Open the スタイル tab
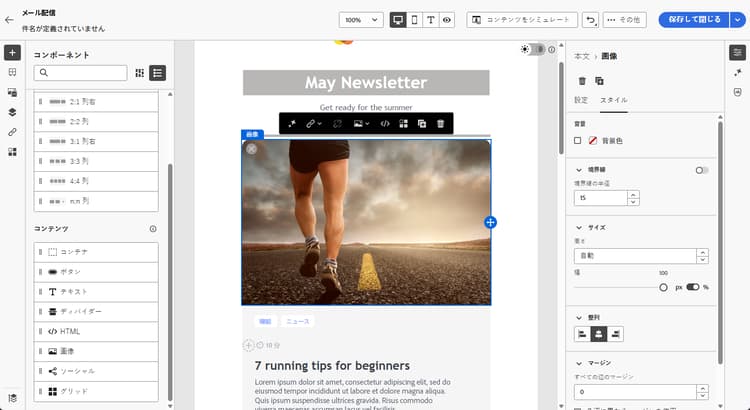The height and width of the screenshot is (410, 750). click(614, 100)
